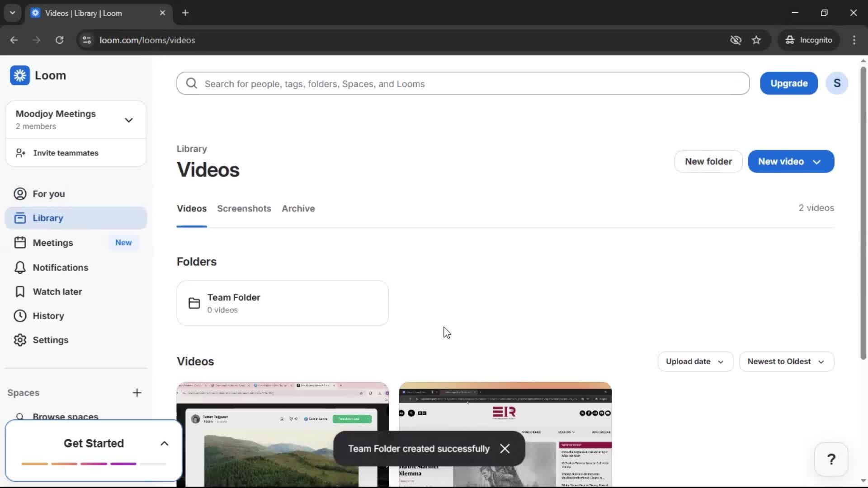Switch to the Screenshots tab
The image size is (868, 488).
coord(244,208)
